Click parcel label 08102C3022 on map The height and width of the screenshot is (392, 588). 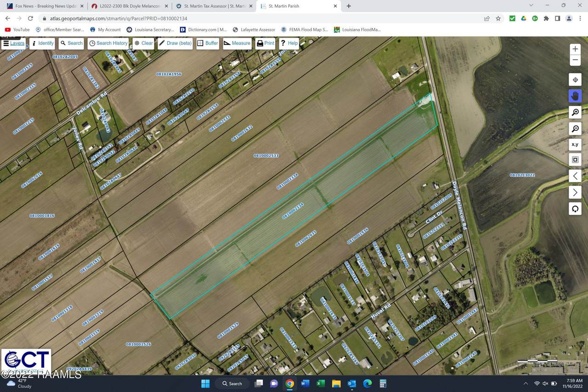[x=522, y=175]
